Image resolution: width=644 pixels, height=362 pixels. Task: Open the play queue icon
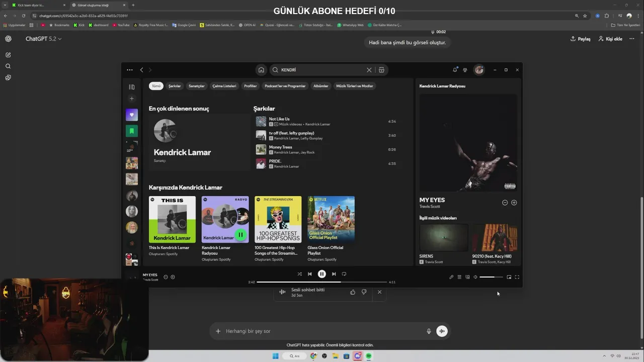[x=459, y=277]
